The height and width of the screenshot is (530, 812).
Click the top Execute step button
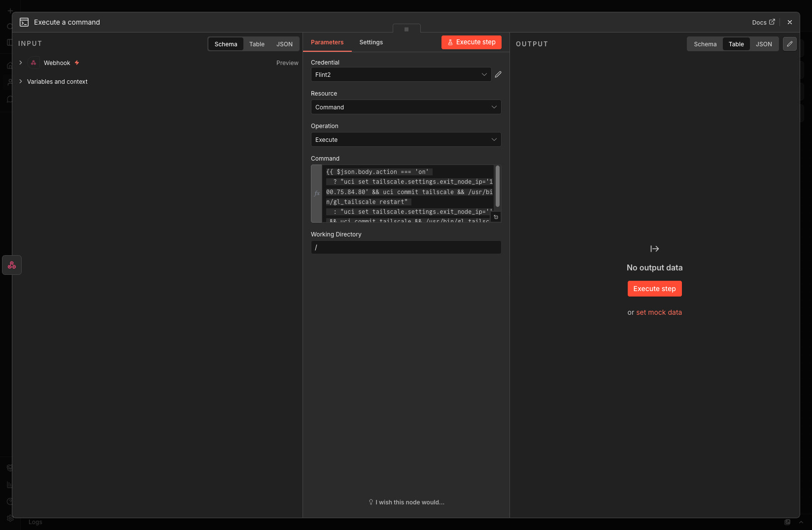472,42
